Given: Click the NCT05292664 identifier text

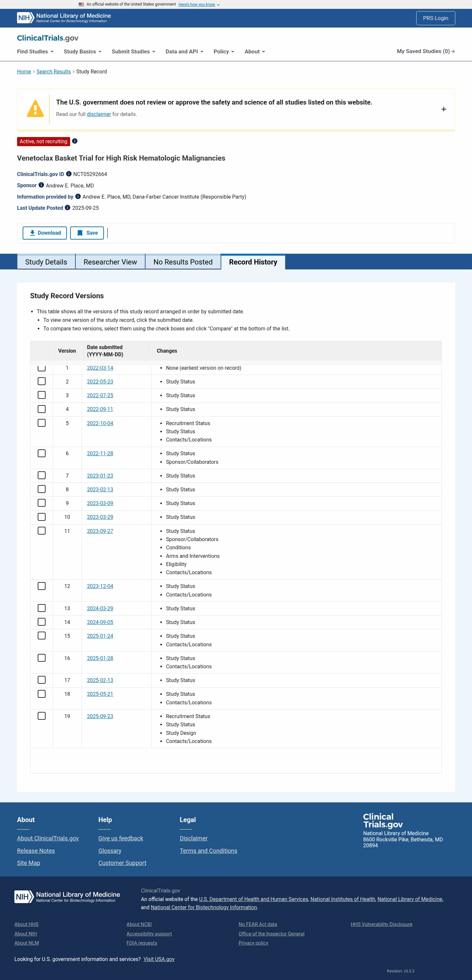Looking at the screenshot, I should [90, 174].
